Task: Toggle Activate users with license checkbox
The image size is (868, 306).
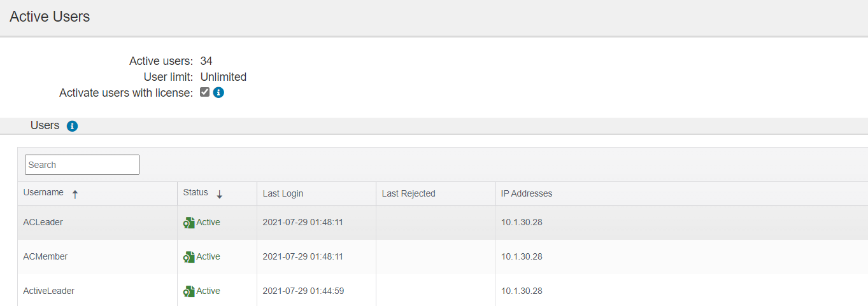Action: 204,92
